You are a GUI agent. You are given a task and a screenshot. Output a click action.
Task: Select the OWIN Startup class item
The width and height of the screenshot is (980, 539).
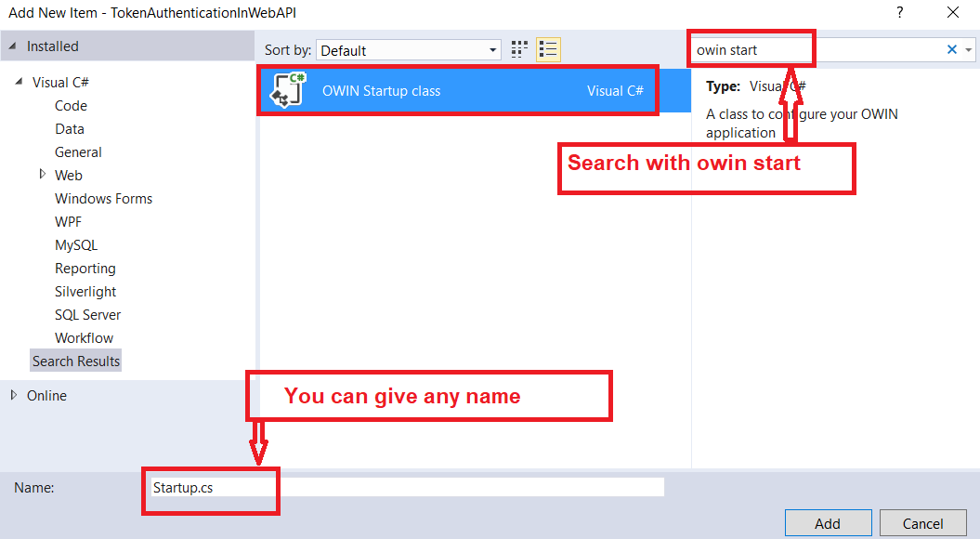(475, 91)
